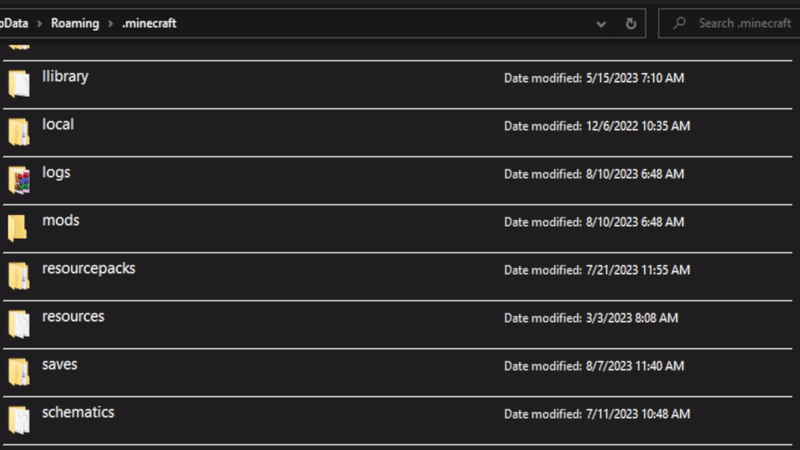Image resolution: width=800 pixels, height=450 pixels.
Task: Click the resources folder icon
Action: coord(18,324)
